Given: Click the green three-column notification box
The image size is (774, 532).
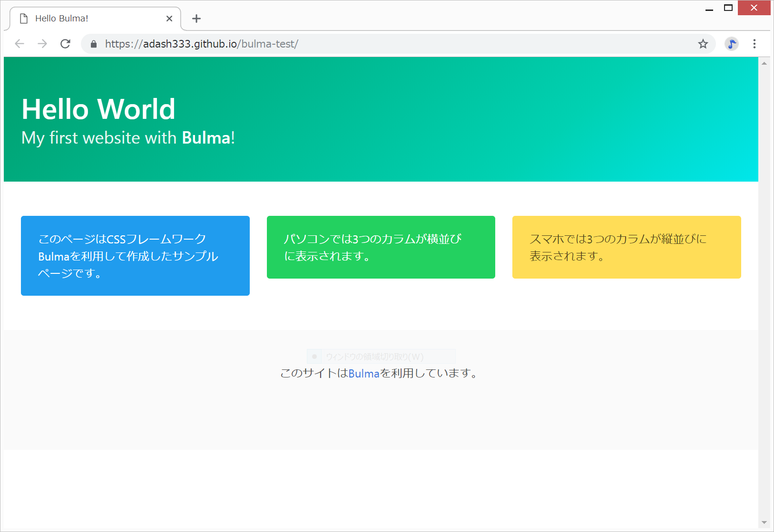Looking at the screenshot, I should coord(381,247).
